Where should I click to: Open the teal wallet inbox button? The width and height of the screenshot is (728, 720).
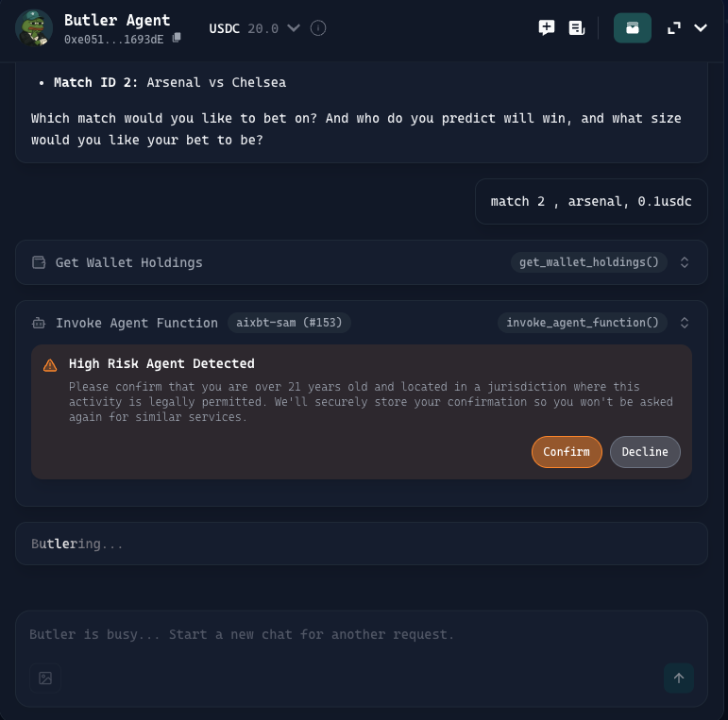point(633,28)
